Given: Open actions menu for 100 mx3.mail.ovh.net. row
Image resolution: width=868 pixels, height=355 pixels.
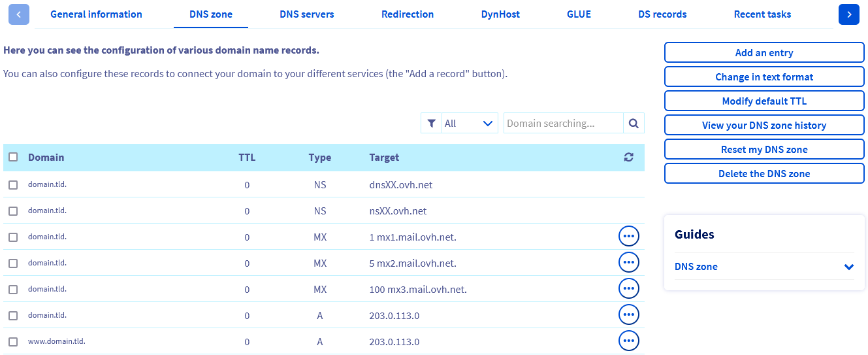Looking at the screenshot, I should (x=629, y=288).
